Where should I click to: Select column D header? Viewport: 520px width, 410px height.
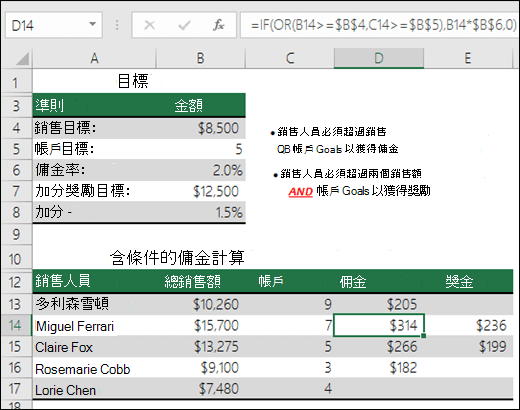click(379, 58)
